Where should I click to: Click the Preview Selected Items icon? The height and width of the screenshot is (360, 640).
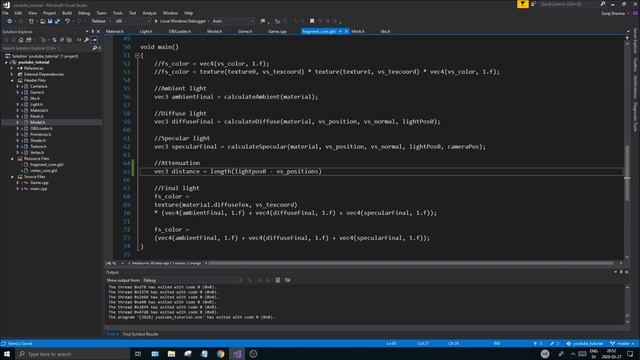pos(94,40)
